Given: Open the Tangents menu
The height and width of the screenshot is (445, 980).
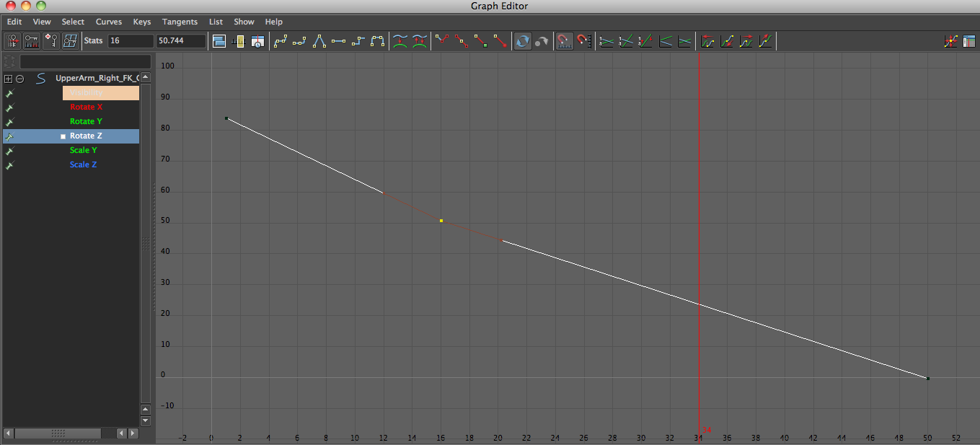Looking at the screenshot, I should (180, 22).
